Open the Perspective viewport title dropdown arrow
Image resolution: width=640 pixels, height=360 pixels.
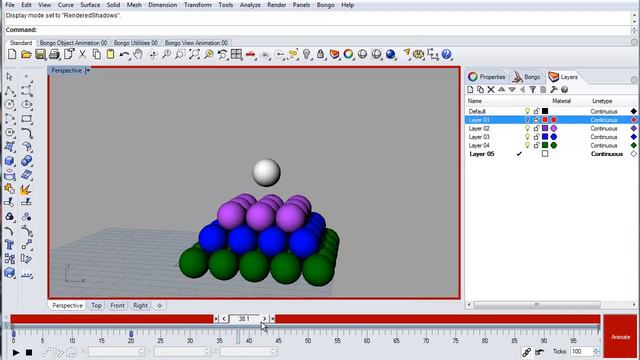tap(88, 70)
